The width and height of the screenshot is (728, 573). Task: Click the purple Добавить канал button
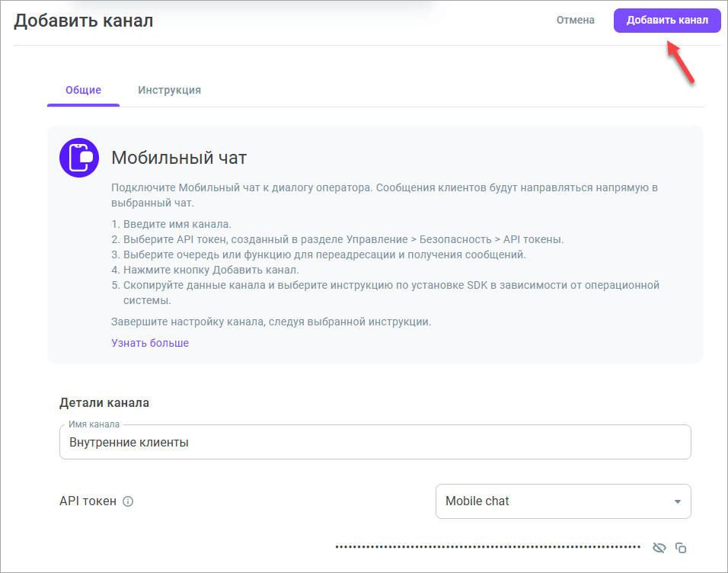click(667, 21)
